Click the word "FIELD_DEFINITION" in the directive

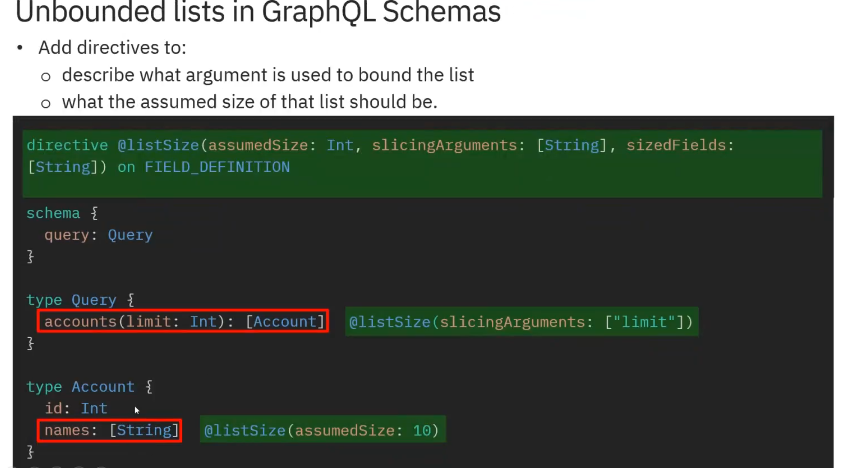click(217, 167)
